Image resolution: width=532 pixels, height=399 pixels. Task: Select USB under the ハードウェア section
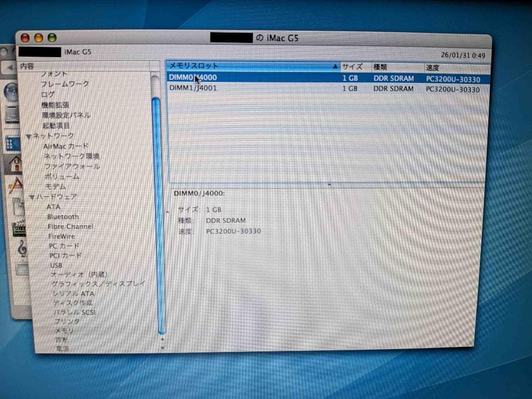(x=56, y=265)
